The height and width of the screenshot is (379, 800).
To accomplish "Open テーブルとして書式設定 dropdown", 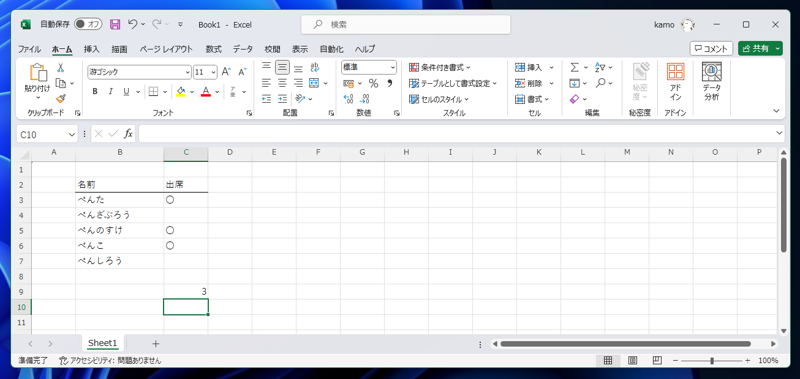I will coord(453,83).
